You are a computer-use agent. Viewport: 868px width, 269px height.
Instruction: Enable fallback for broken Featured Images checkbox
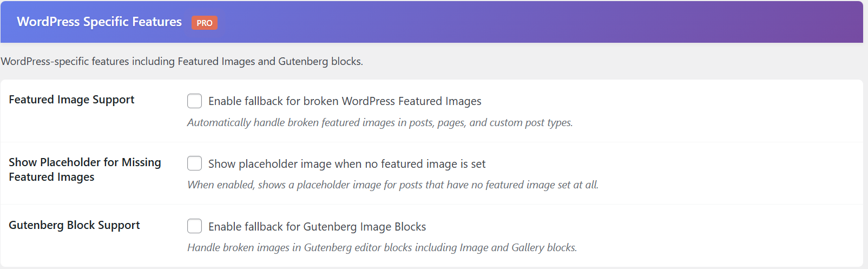point(194,101)
